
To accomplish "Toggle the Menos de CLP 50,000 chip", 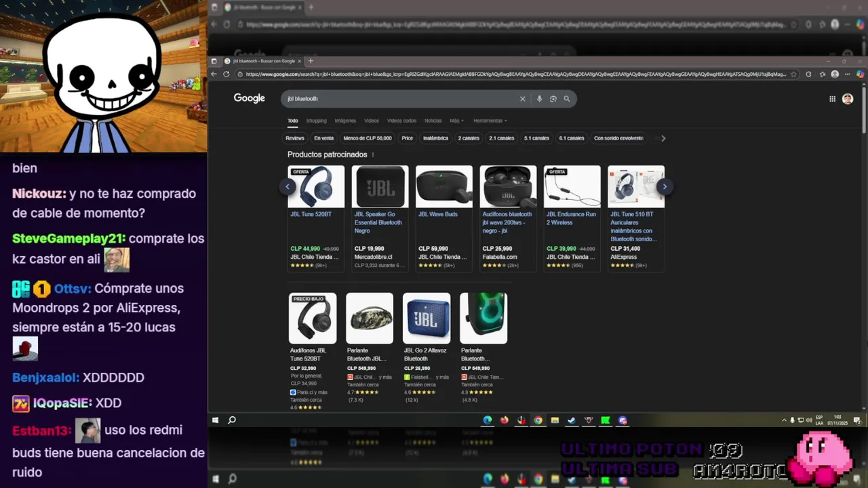I will pyautogui.click(x=368, y=138).
